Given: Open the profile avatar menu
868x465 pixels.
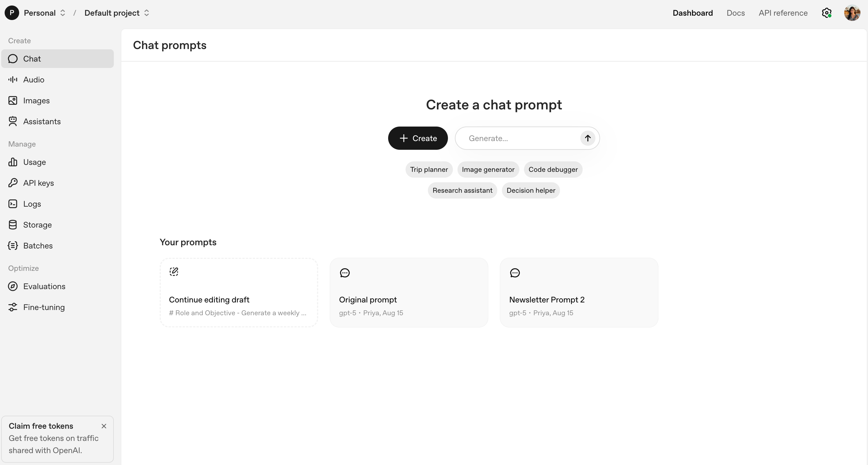Looking at the screenshot, I should 852,13.
